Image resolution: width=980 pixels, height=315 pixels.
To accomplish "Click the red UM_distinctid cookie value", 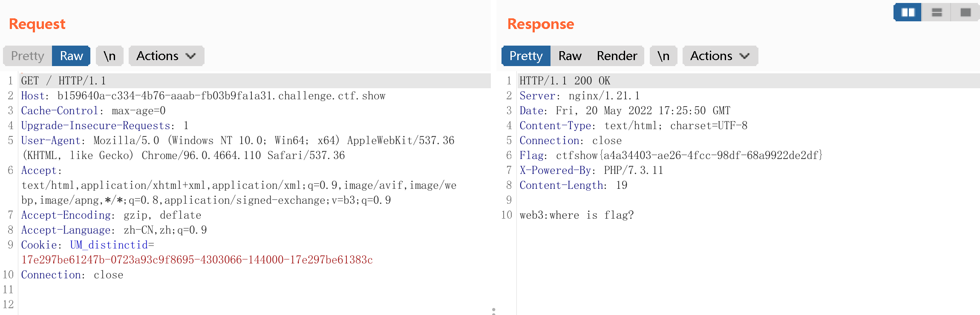I will click(197, 260).
